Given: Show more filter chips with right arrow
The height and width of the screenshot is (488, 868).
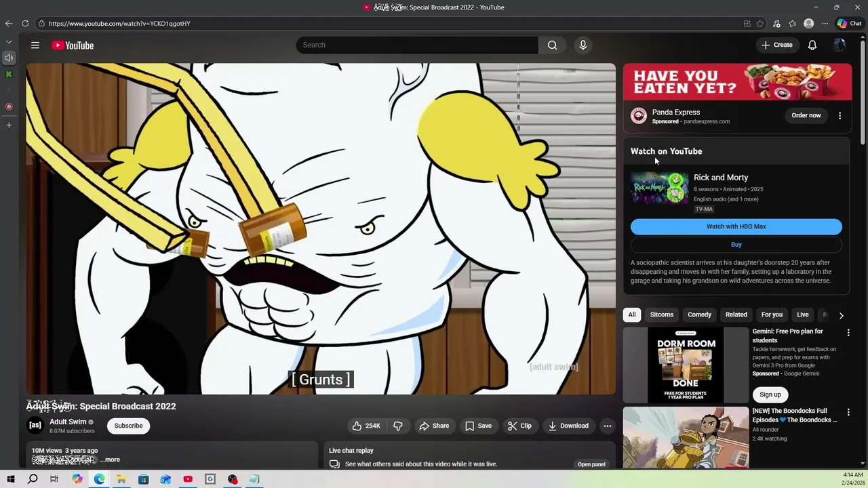Looking at the screenshot, I should pos(842,315).
